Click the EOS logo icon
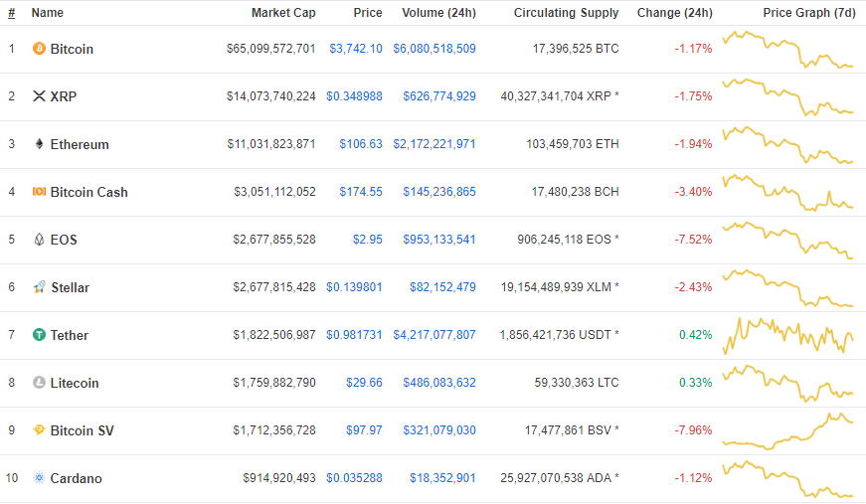Viewport: 866px width, 504px height. pyautogui.click(x=40, y=240)
